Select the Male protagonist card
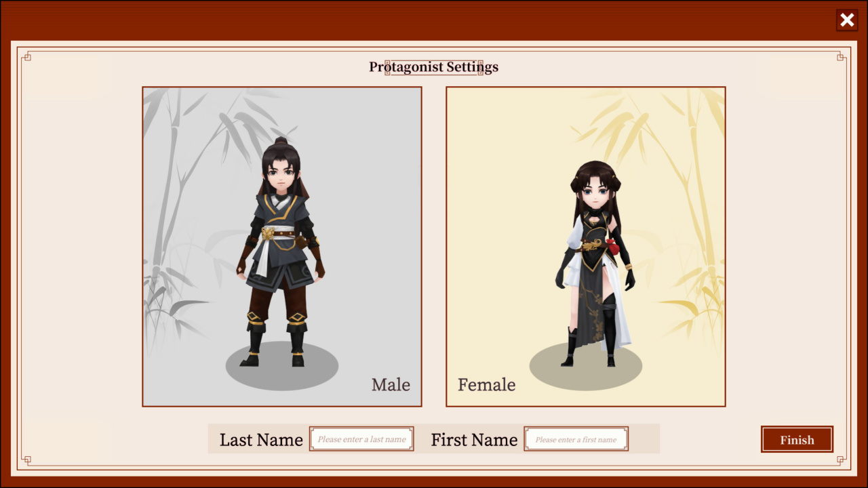868x488 pixels. pyautogui.click(x=282, y=247)
